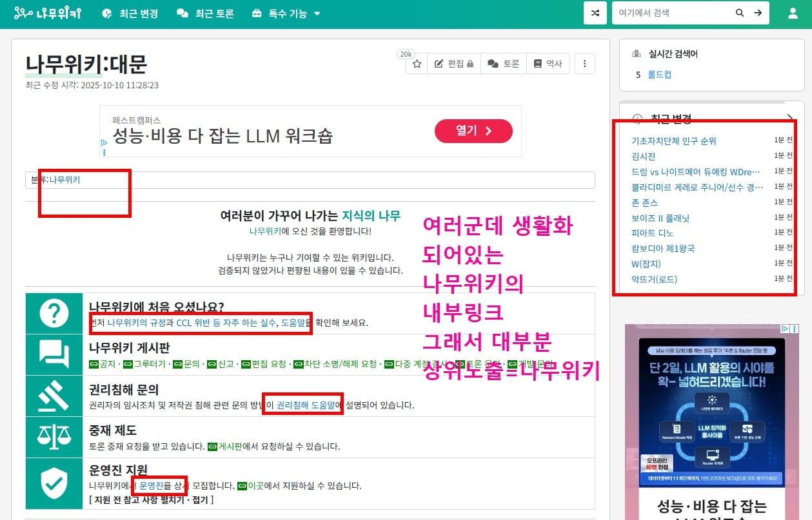Click the random document shuffle icon

(x=595, y=13)
